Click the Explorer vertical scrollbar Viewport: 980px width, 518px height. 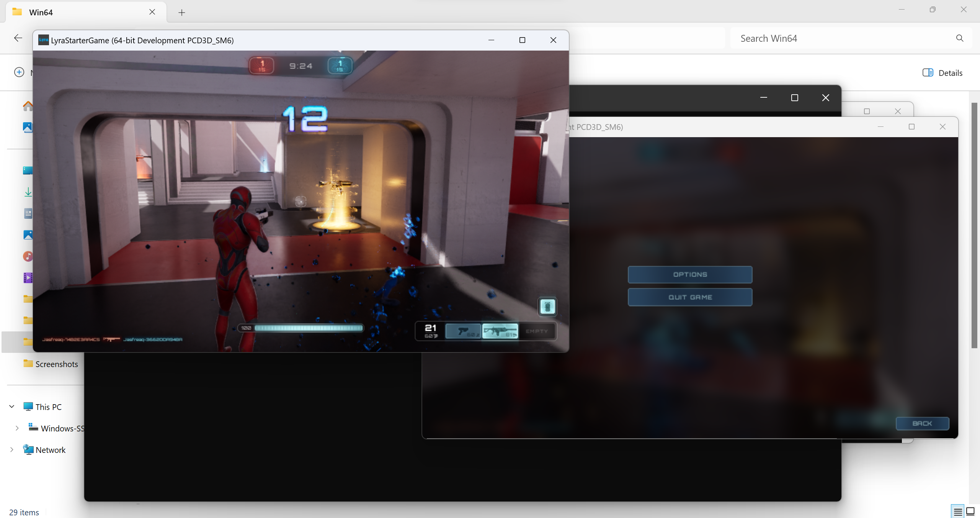tap(974, 225)
